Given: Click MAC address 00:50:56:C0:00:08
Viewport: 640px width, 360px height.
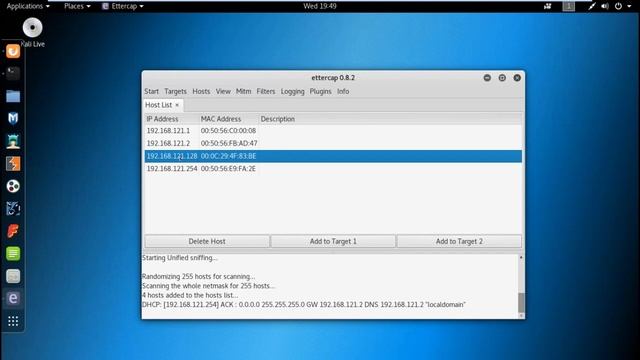Looking at the screenshot, I should click(x=228, y=131).
